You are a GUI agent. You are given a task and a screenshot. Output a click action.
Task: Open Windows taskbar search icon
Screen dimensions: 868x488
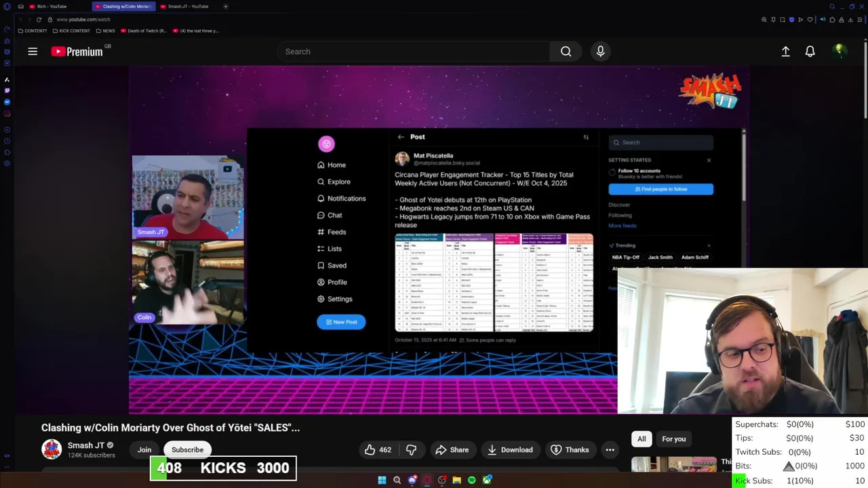(x=397, y=481)
